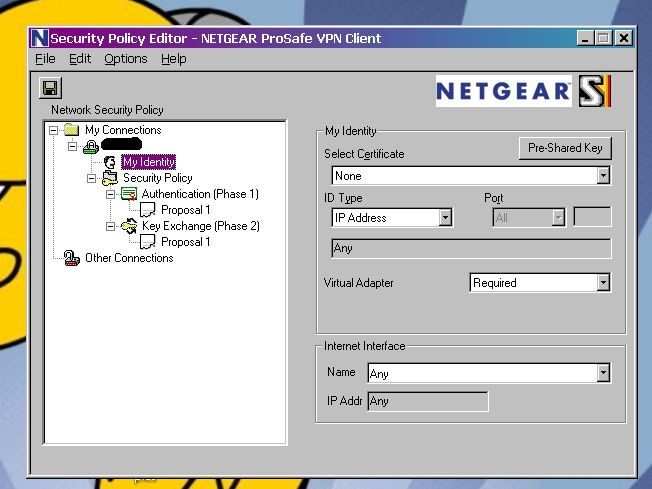Screen dimensions: 652x489
Task: Select Authentication (Phase 1) tree item
Action: [x=200, y=194]
